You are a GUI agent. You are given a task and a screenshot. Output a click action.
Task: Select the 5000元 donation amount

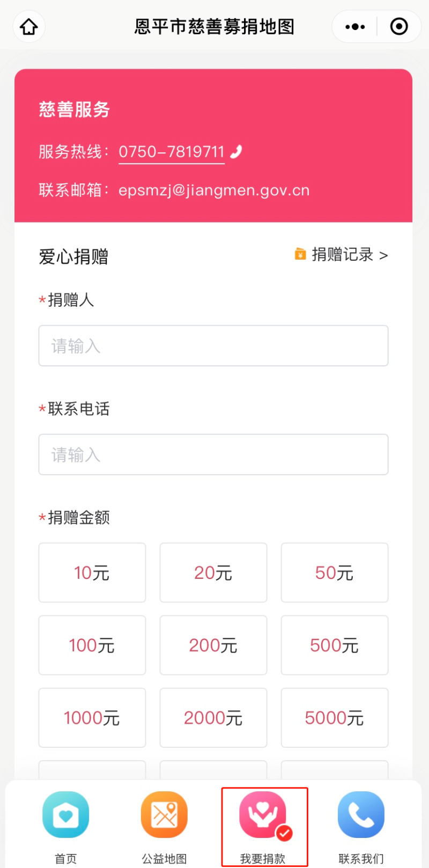(x=334, y=717)
